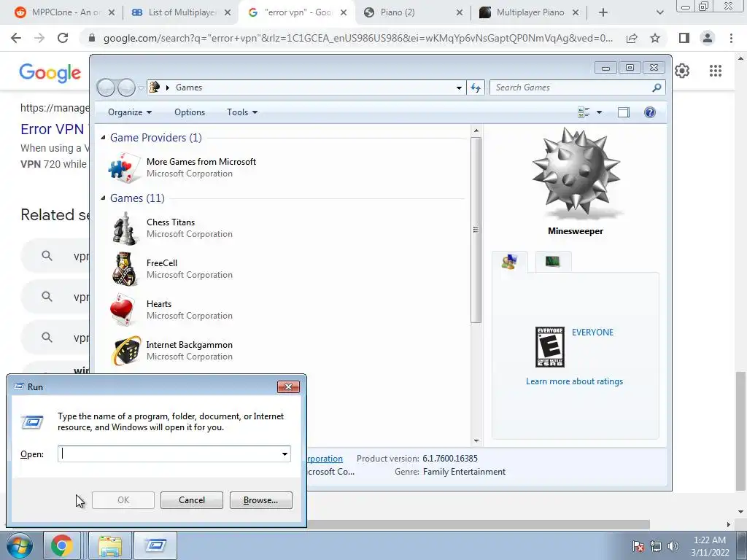747x560 pixels.
Task: Click Chrome icon in the taskbar
Action: (62, 545)
